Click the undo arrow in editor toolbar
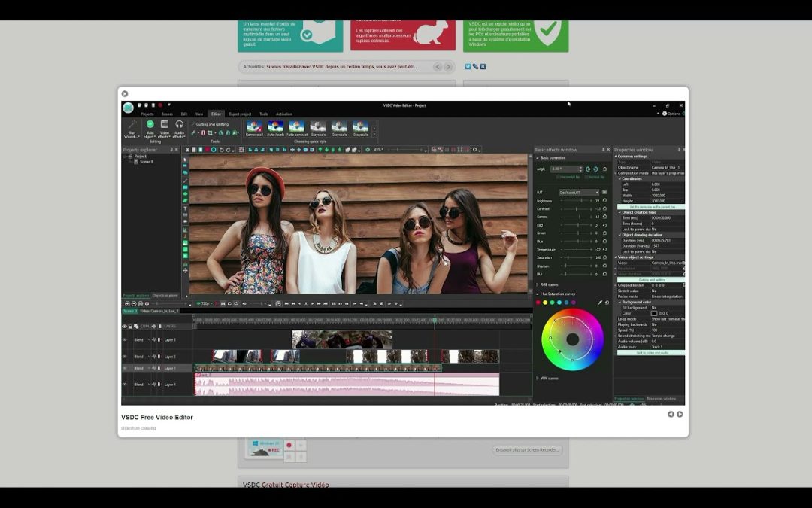Viewport: 812px width, 508px height. pyautogui.click(x=221, y=150)
